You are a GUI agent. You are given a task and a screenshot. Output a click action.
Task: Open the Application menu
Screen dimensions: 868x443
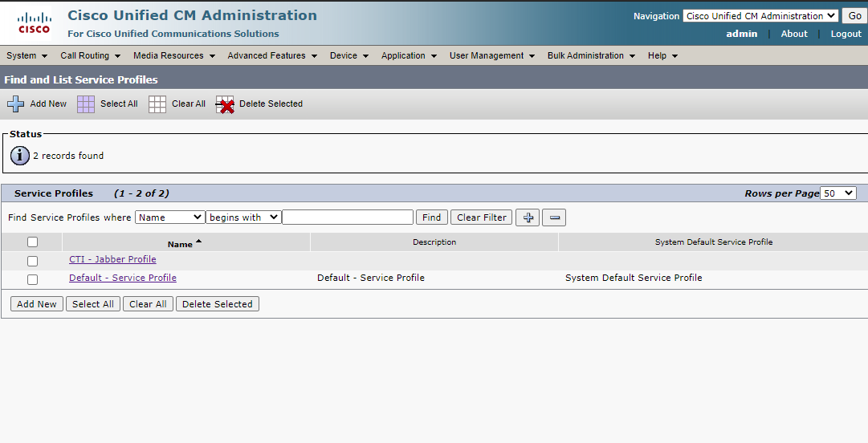tap(409, 56)
